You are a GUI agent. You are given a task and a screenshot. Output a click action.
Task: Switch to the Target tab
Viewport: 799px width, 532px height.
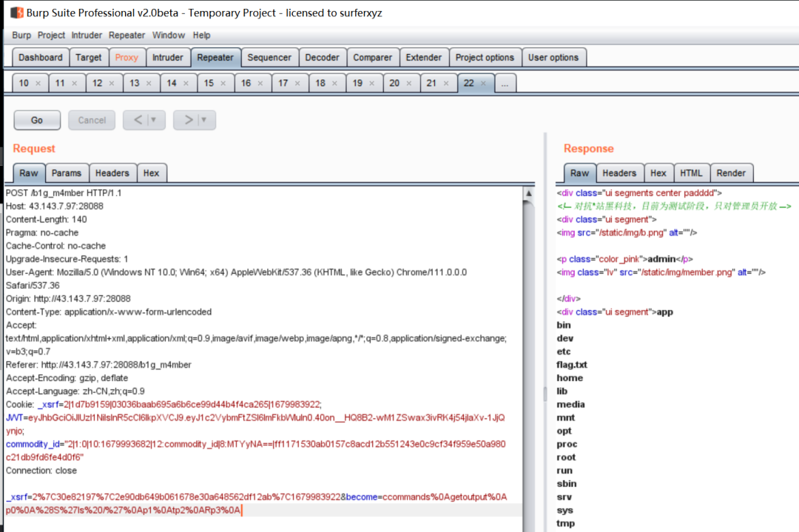click(89, 58)
